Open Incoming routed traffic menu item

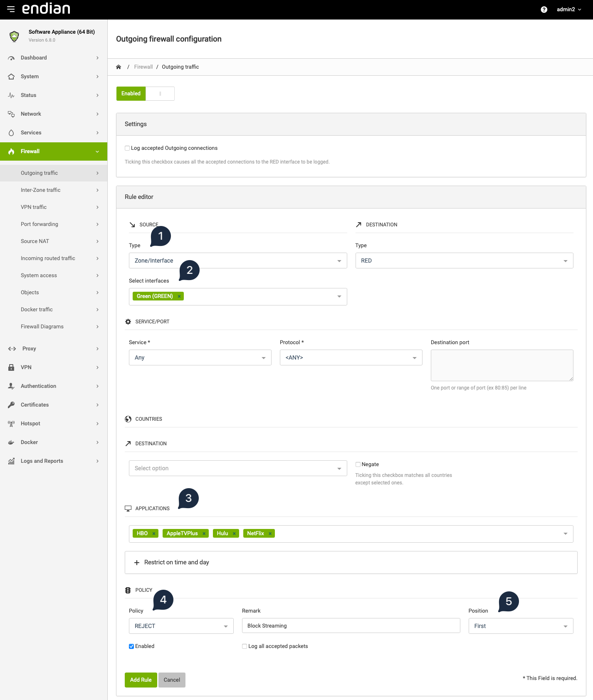click(x=54, y=258)
